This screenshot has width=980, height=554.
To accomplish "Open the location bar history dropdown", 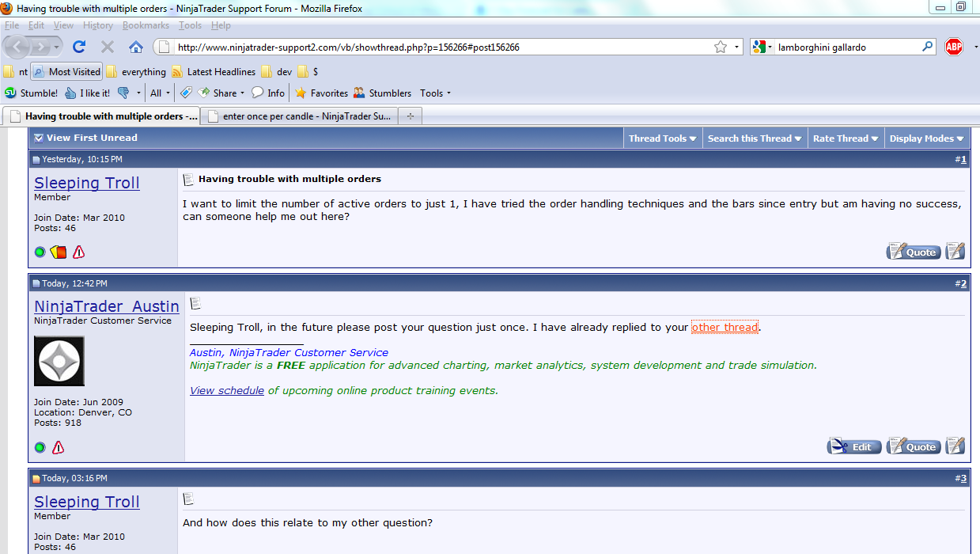I will click(x=736, y=47).
